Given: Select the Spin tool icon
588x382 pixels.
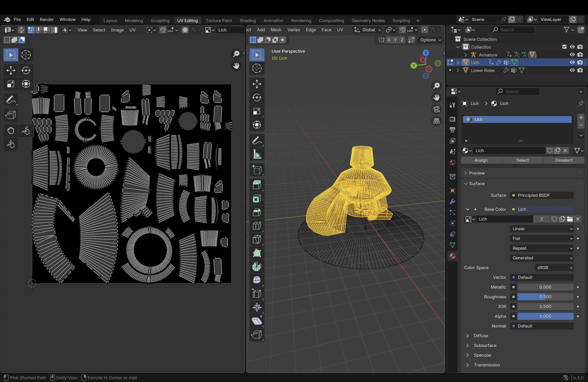Looking at the screenshot, I should point(257,267).
